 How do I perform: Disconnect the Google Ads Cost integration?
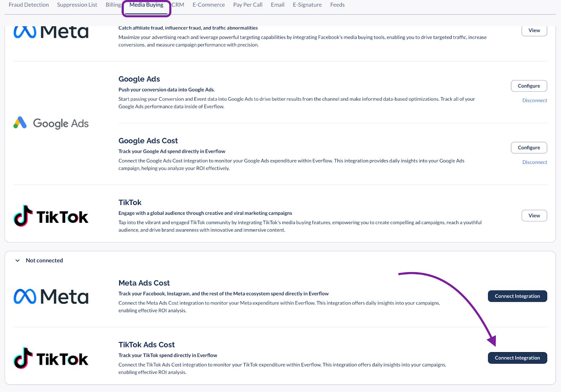pyautogui.click(x=534, y=162)
